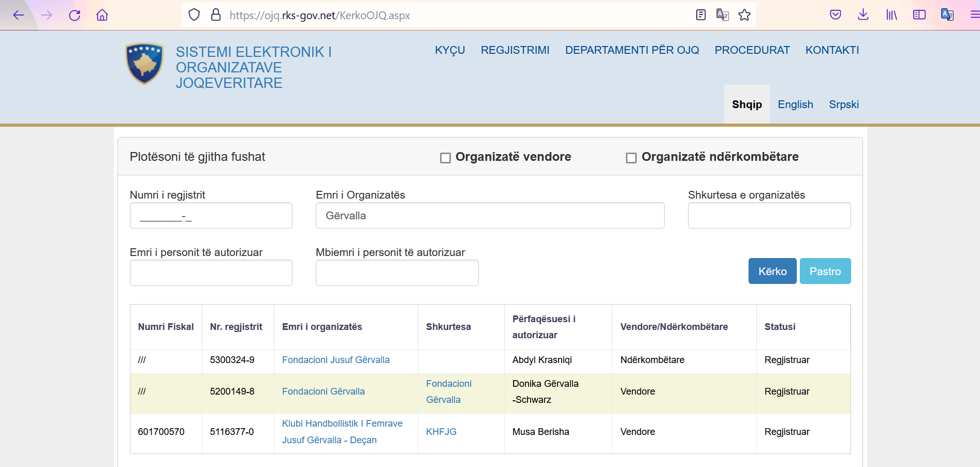
Task: Click the Numri Fiskal column header
Action: pyautogui.click(x=166, y=327)
